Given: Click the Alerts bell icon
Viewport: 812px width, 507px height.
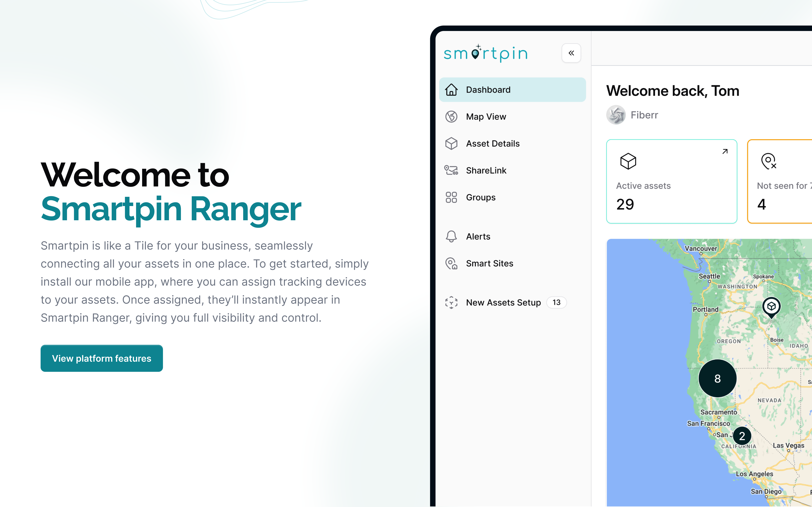Looking at the screenshot, I should [451, 236].
